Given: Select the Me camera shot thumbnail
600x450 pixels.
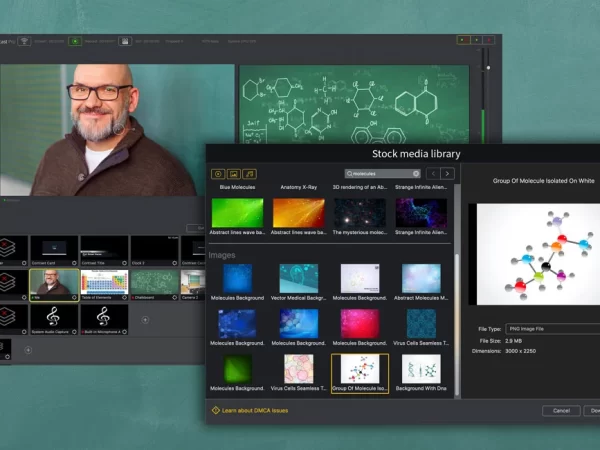Looking at the screenshot, I should click(54, 285).
